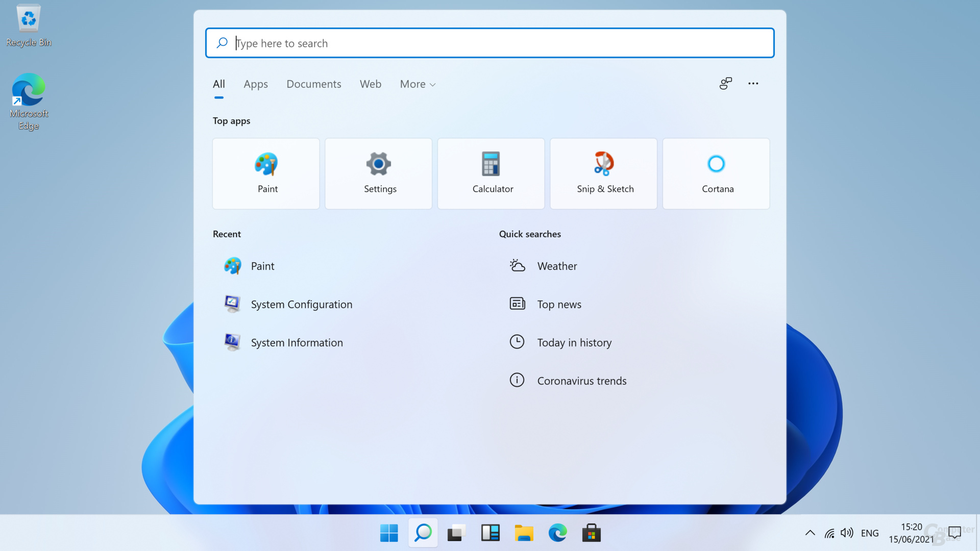Open the three-dot search options menu
980x551 pixels.
pos(753,83)
